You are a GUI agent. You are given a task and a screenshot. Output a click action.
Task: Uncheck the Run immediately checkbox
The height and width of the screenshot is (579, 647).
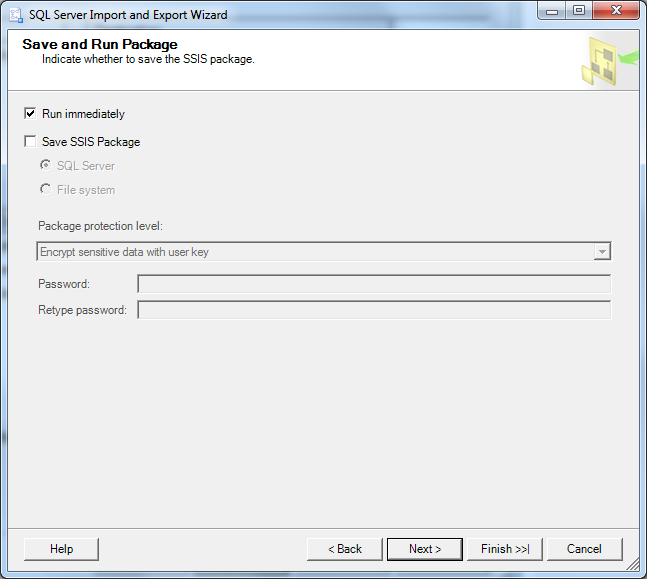click(x=30, y=113)
